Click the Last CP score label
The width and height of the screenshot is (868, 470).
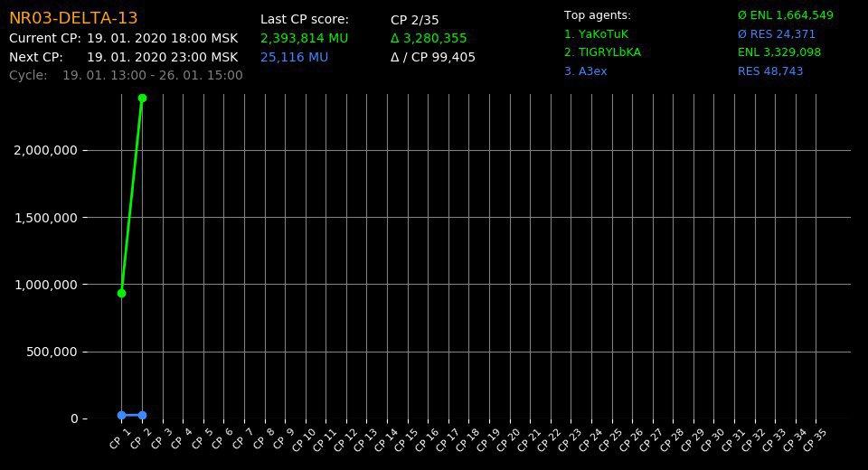tap(305, 20)
